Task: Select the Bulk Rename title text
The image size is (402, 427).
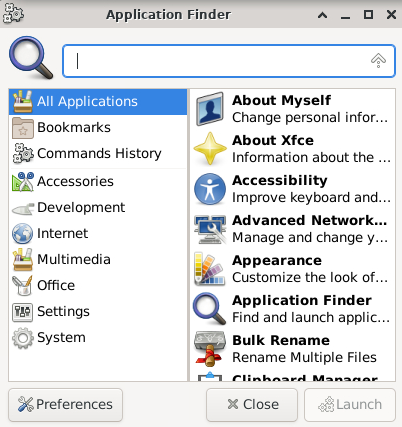Action: (281, 340)
